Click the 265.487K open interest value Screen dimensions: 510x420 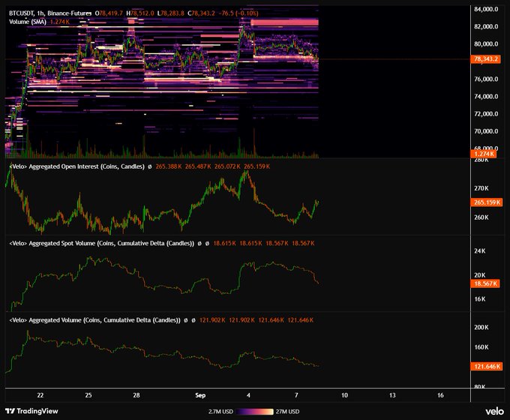(198, 166)
